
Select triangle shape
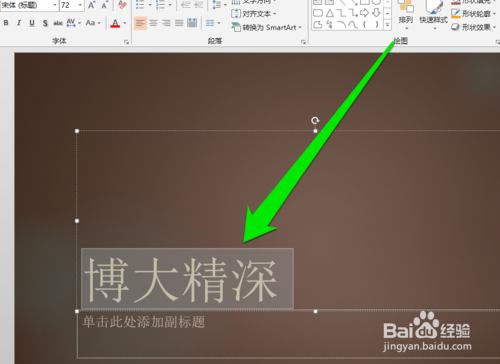tap(330, 13)
